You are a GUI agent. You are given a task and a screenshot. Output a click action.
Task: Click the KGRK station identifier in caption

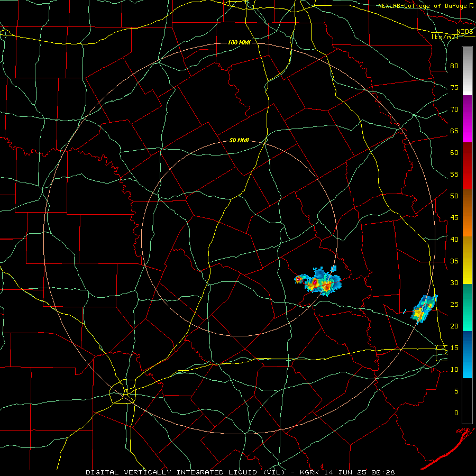tap(310, 472)
